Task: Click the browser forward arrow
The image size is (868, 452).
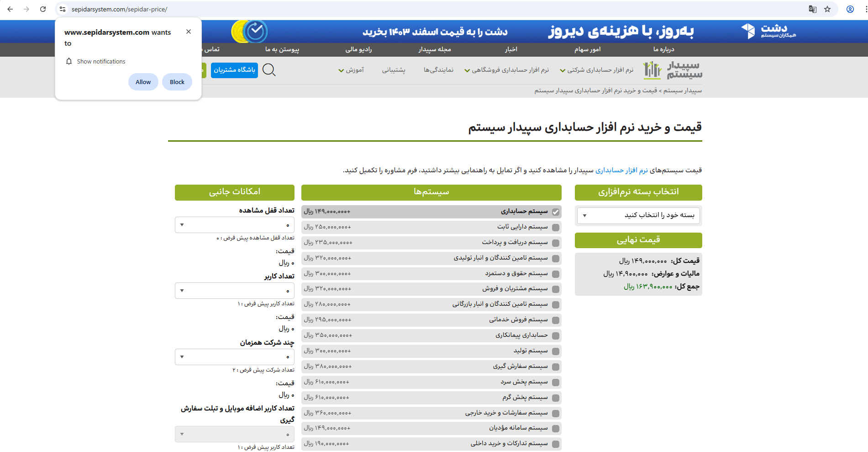Action: 26,9
